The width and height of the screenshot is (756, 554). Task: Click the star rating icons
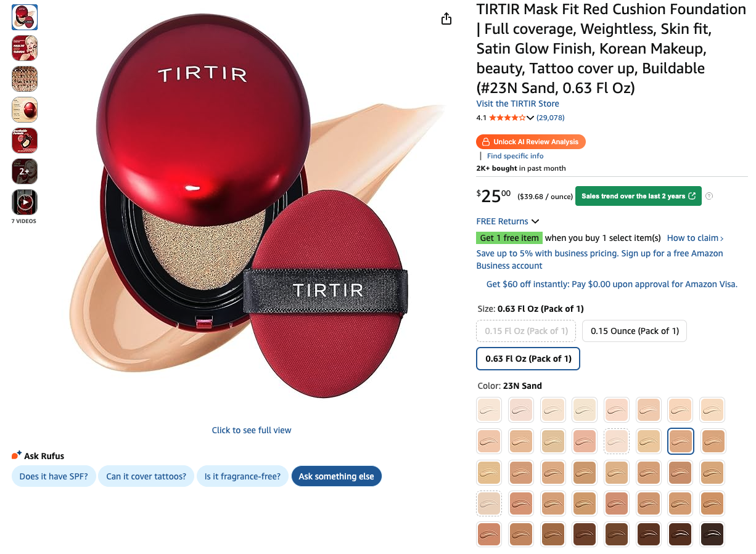(507, 118)
